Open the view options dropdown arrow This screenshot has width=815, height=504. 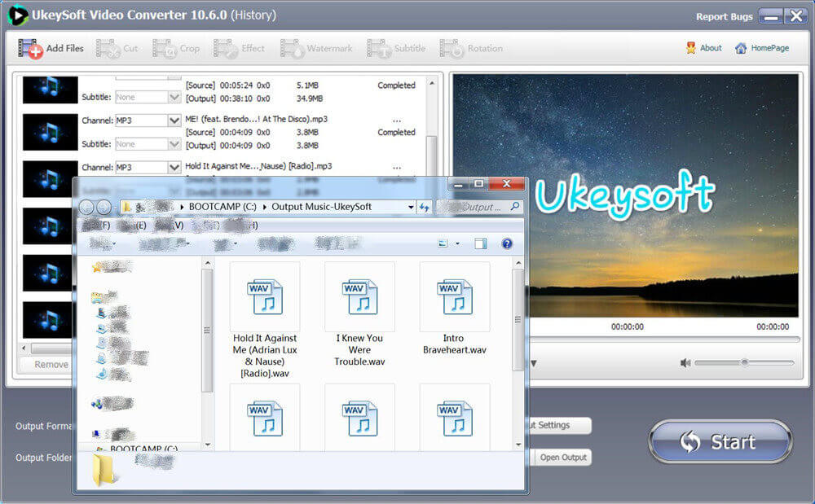pos(457,243)
